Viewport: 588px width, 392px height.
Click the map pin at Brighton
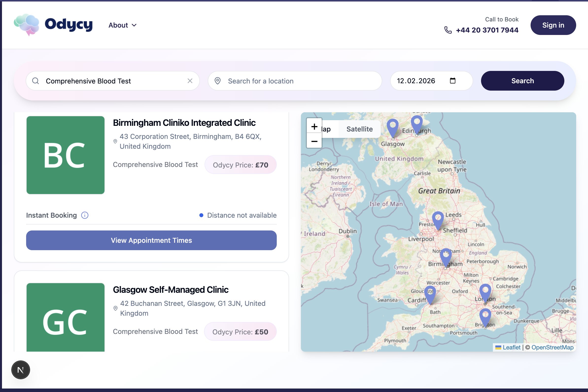click(x=485, y=316)
